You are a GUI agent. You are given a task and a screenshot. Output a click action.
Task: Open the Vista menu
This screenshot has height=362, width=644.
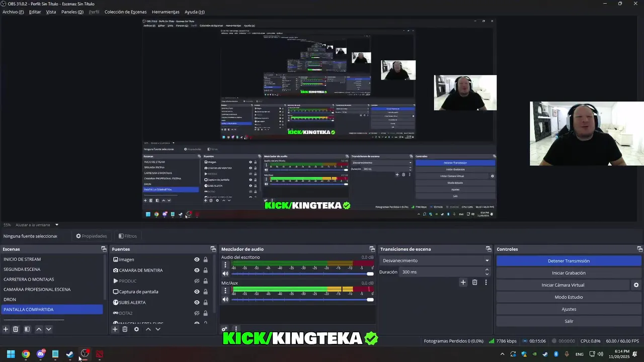[x=51, y=12]
